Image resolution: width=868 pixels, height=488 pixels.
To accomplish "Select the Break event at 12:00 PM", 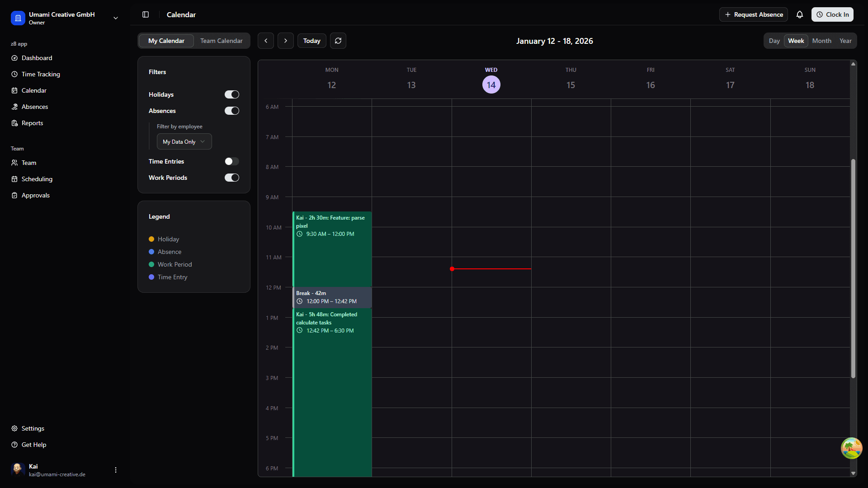I will [x=331, y=297].
